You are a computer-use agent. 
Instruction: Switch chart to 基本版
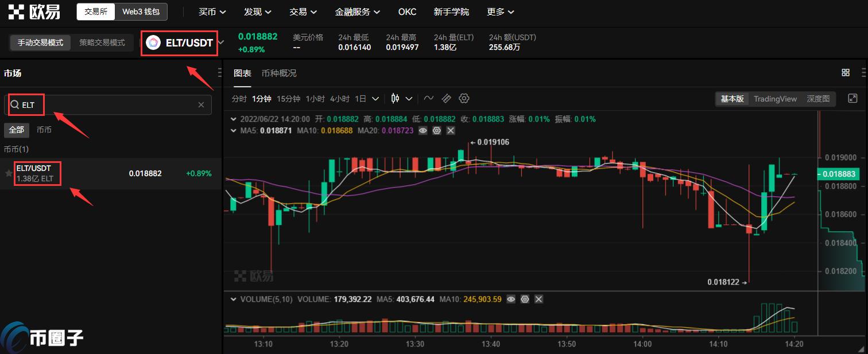point(732,99)
